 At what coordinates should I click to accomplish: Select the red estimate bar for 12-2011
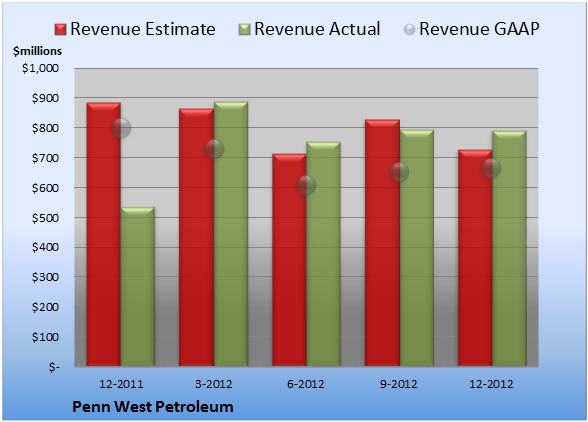click(x=104, y=234)
